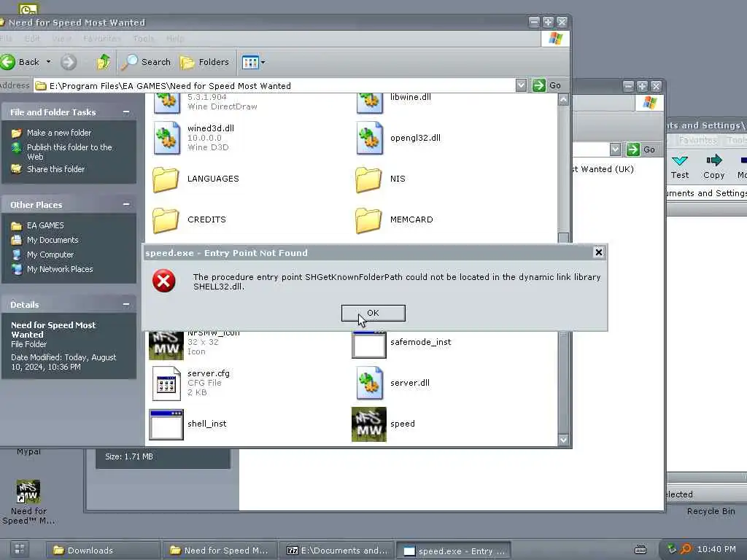Open the Help menu
Image resolution: width=747 pixels, height=560 pixels.
[x=175, y=39]
